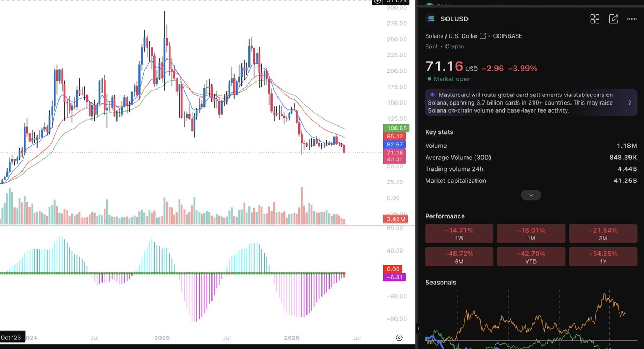Open the edit note icon
This screenshot has width=644, height=349.
[x=613, y=19]
